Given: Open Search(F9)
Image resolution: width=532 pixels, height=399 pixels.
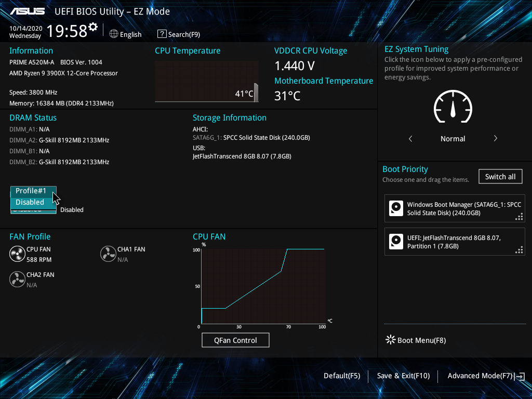Looking at the screenshot, I should 179,34.
